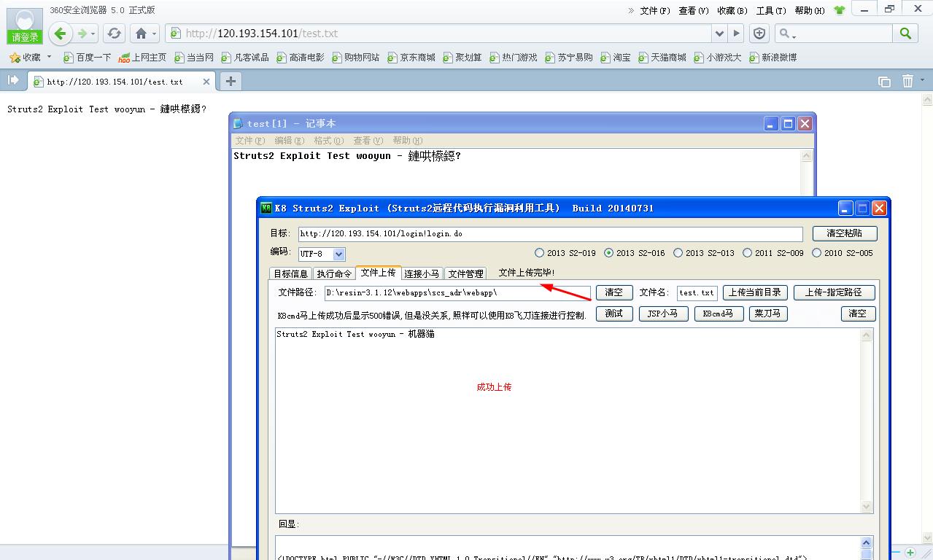Click the trash closed-tabs icon

(907, 81)
